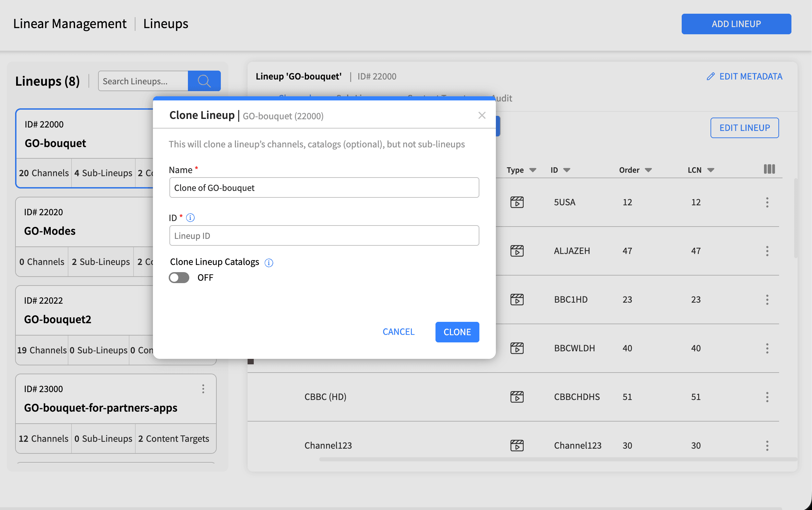Click the ADD LINEUP button
The width and height of the screenshot is (812, 510).
736,24
